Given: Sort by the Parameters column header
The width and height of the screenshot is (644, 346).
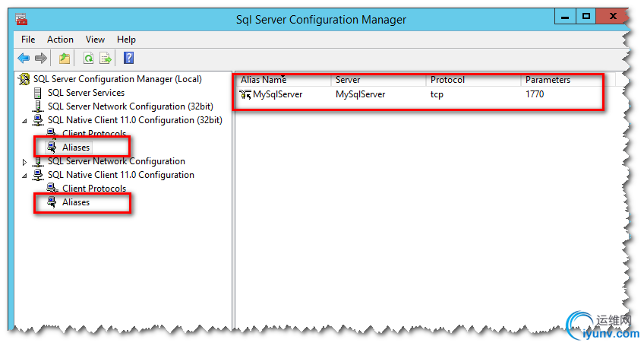Looking at the screenshot, I should coord(568,80).
